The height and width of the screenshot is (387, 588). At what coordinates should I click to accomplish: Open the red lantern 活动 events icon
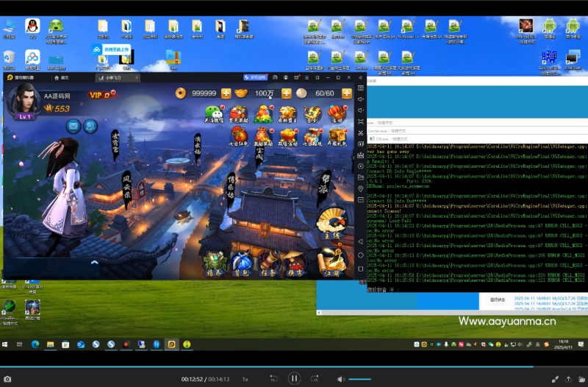(x=337, y=114)
